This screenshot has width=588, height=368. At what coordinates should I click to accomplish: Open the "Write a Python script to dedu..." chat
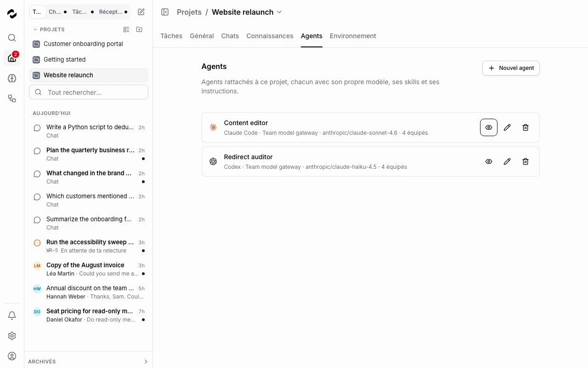(89, 131)
